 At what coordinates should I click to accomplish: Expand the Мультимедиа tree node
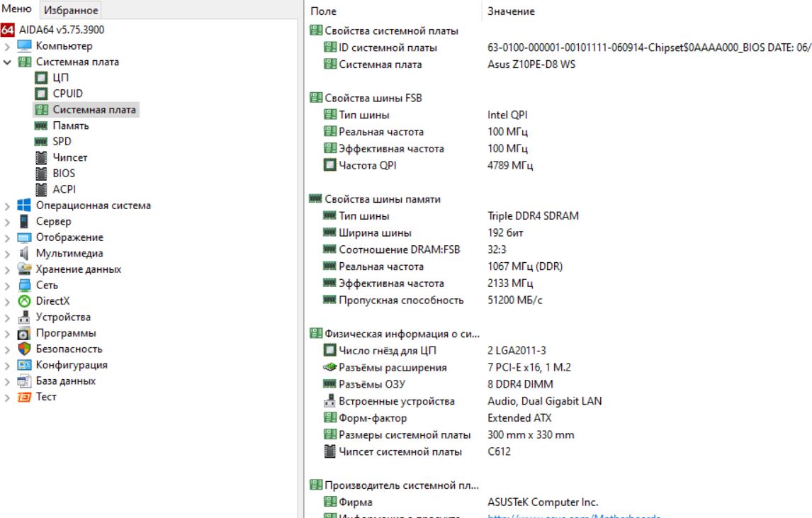tap(7, 254)
